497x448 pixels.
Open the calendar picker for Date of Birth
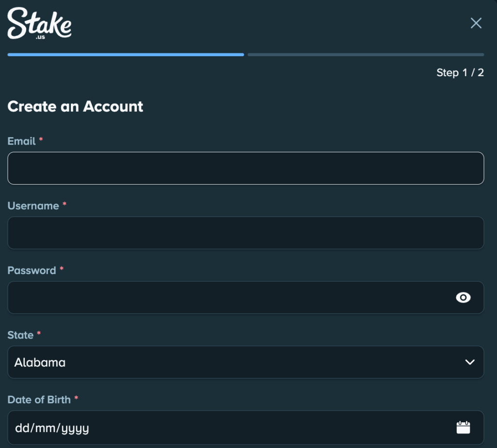pyautogui.click(x=464, y=427)
